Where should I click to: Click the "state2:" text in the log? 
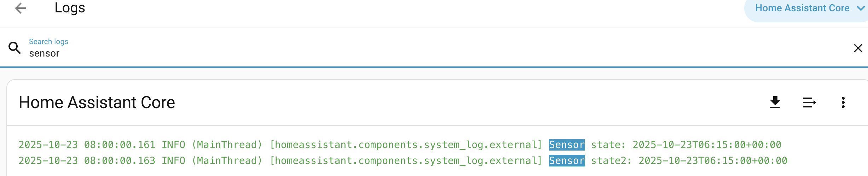coord(611,161)
